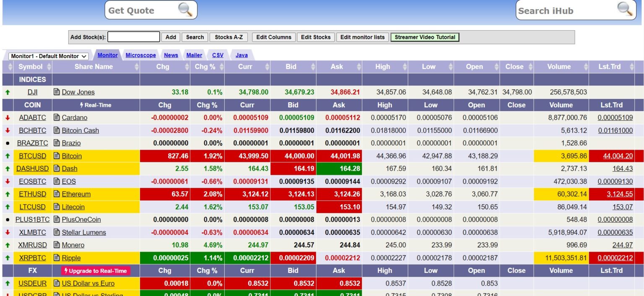Sort by the Chg % column

click(207, 67)
